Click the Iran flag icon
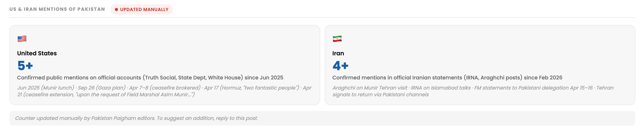 pos(337,39)
